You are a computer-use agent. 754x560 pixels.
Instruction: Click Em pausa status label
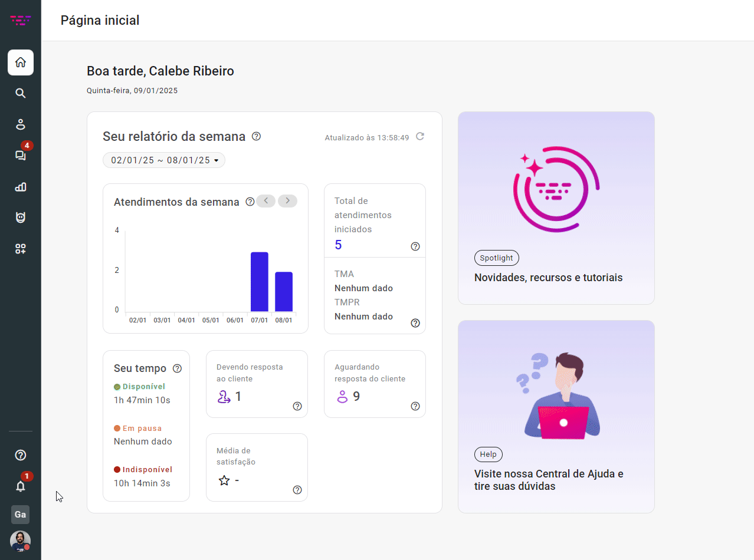(142, 429)
